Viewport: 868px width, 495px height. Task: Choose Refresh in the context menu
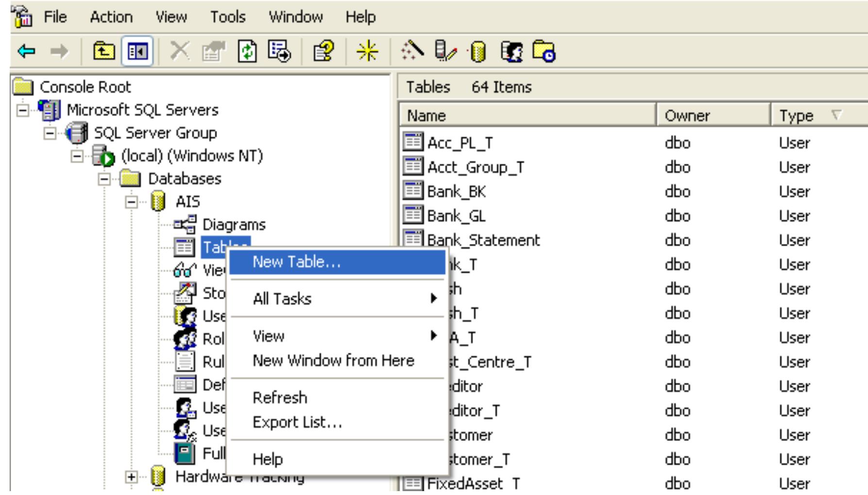(337, 397)
